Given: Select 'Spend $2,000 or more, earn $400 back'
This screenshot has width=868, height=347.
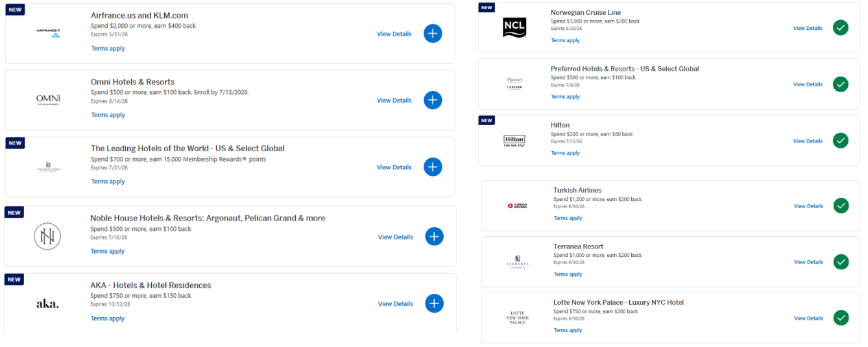Looking at the screenshot, I should [x=143, y=26].
